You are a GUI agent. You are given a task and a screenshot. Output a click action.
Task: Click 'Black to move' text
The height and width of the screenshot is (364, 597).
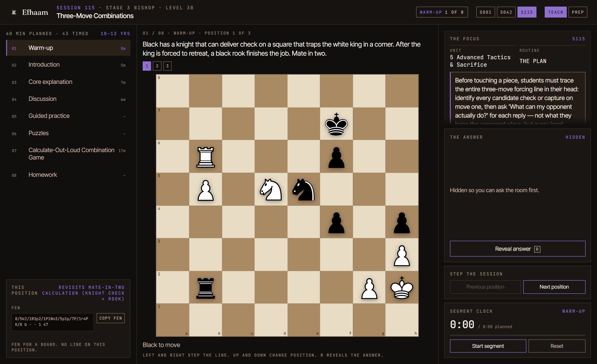[x=161, y=345]
